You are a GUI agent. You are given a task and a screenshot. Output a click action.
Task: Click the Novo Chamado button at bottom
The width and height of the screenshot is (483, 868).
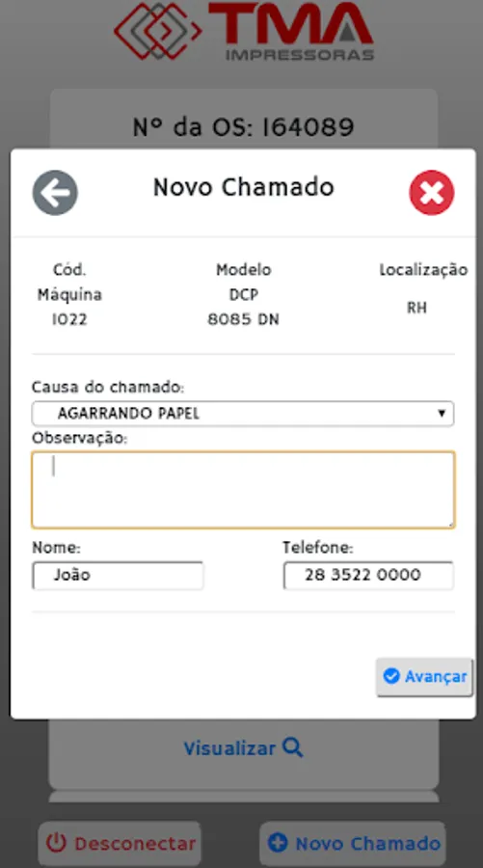353,844
